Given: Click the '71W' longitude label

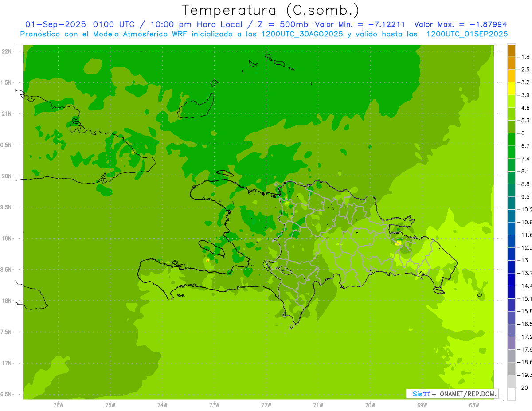Looking at the screenshot, I should 318,405.
